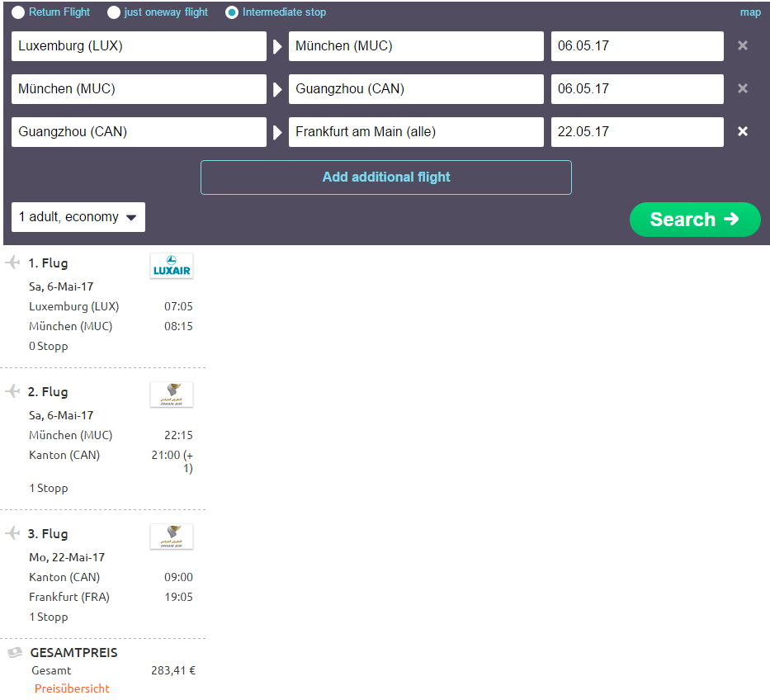Click Sa, 6-Mai-17 under 1. Flug

pos(61,287)
